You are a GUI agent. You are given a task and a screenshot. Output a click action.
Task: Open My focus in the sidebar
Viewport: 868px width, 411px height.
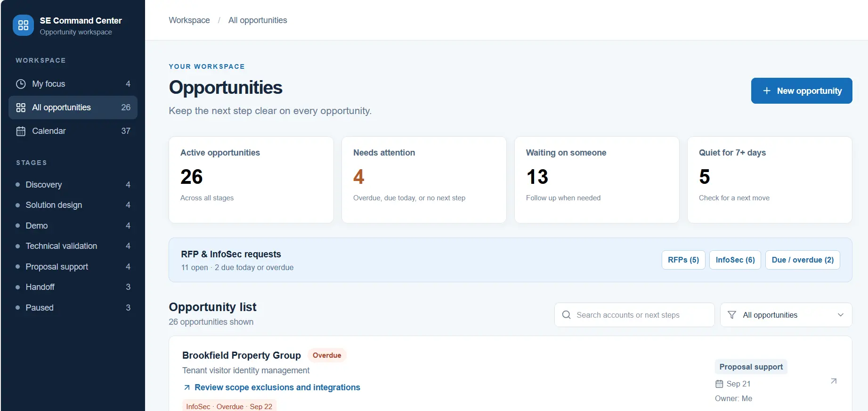73,84
